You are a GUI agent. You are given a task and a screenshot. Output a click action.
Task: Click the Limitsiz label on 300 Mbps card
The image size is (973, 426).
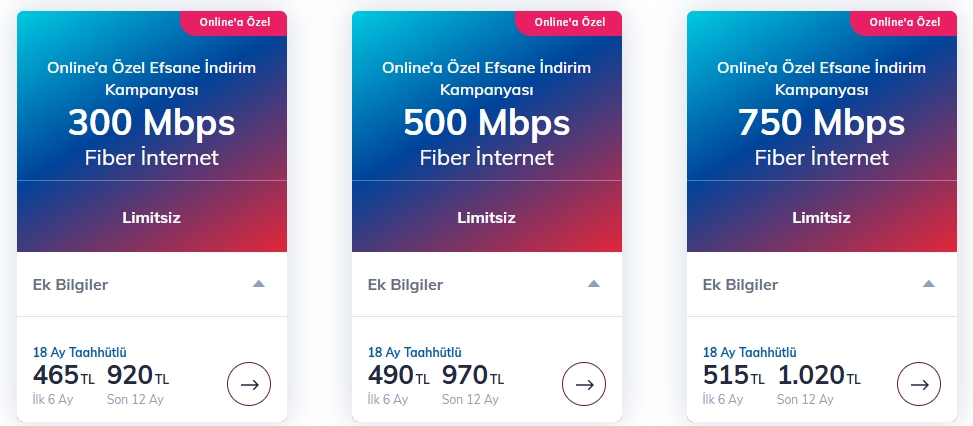coord(151,217)
